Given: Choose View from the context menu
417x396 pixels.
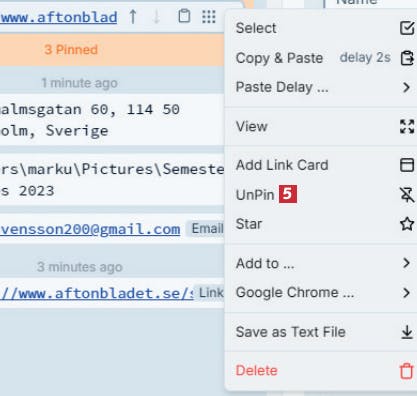Looking at the screenshot, I should tap(321, 127).
